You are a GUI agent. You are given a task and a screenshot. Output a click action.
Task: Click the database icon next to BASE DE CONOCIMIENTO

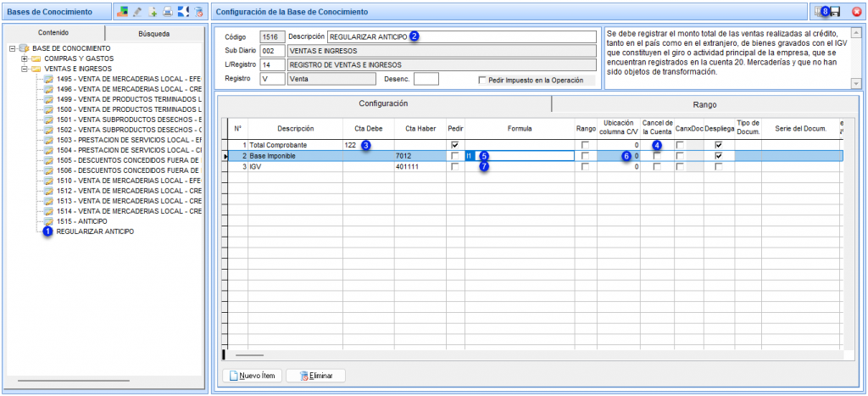point(24,48)
